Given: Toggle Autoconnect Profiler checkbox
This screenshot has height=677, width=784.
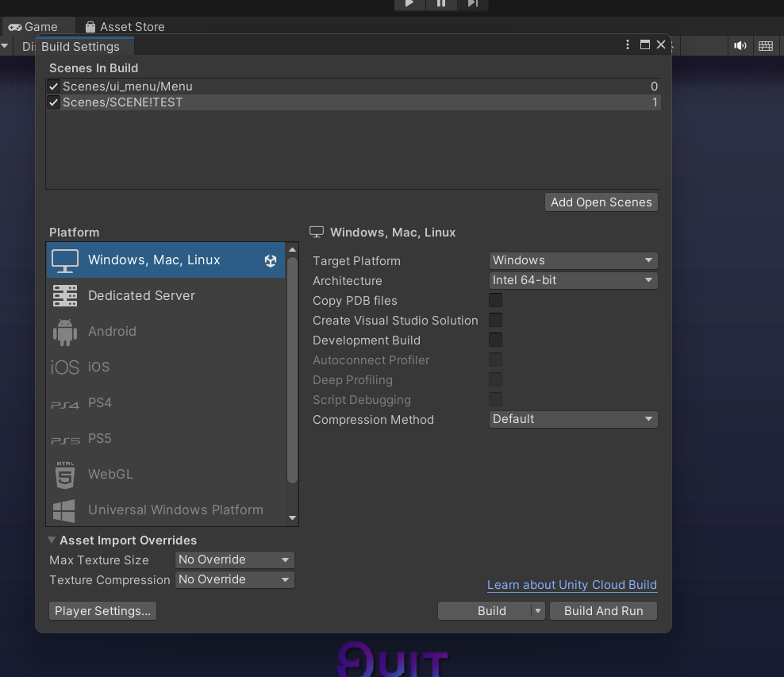Looking at the screenshot, I should 495,360.
